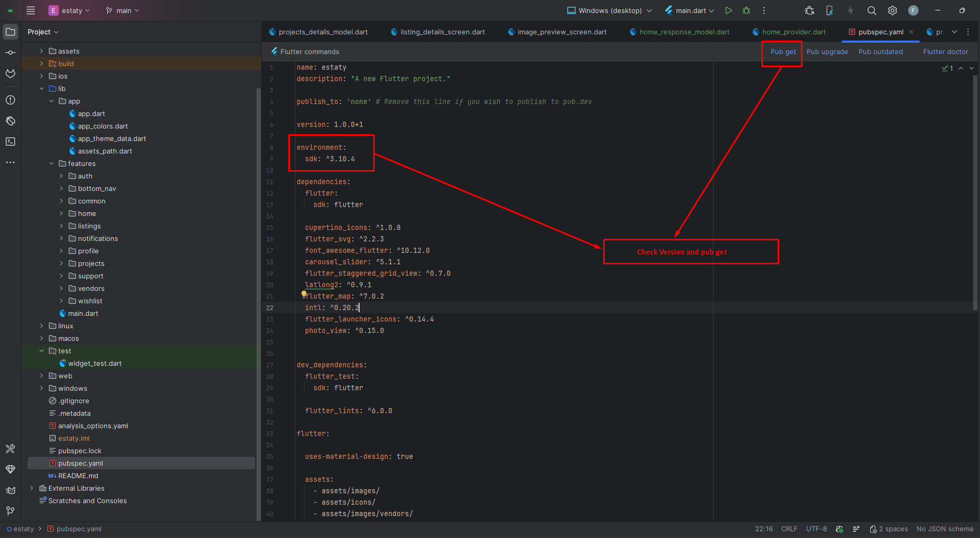Switch to listing_details_screen.dart tab
This screenshot has width=980, height=538.
(438, 32)
